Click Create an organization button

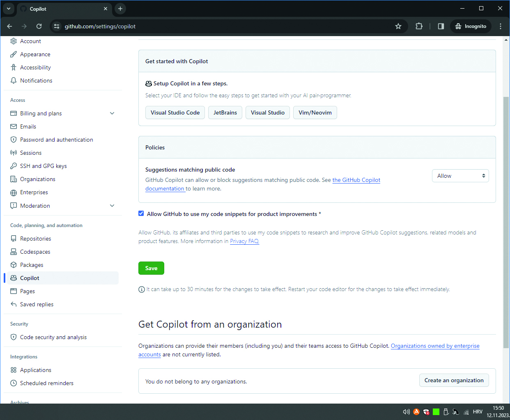pyautogui.click(x=454, y=380)
